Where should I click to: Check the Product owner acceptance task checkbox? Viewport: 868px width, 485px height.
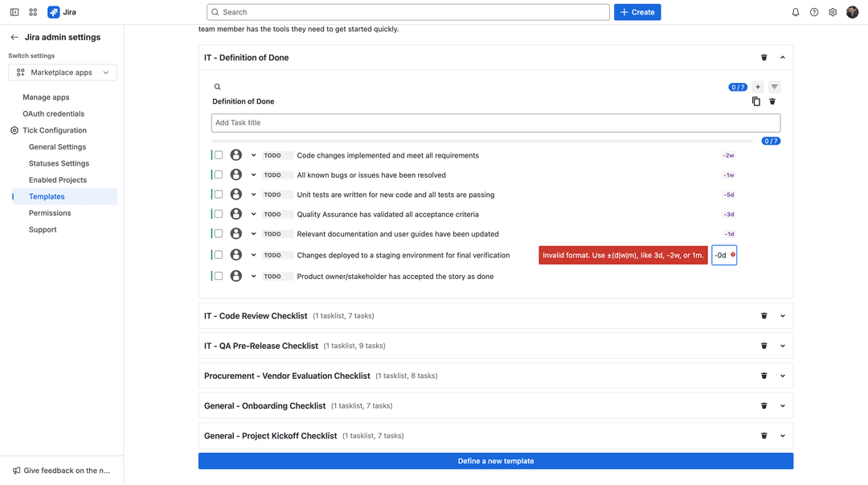pos(218,276)
